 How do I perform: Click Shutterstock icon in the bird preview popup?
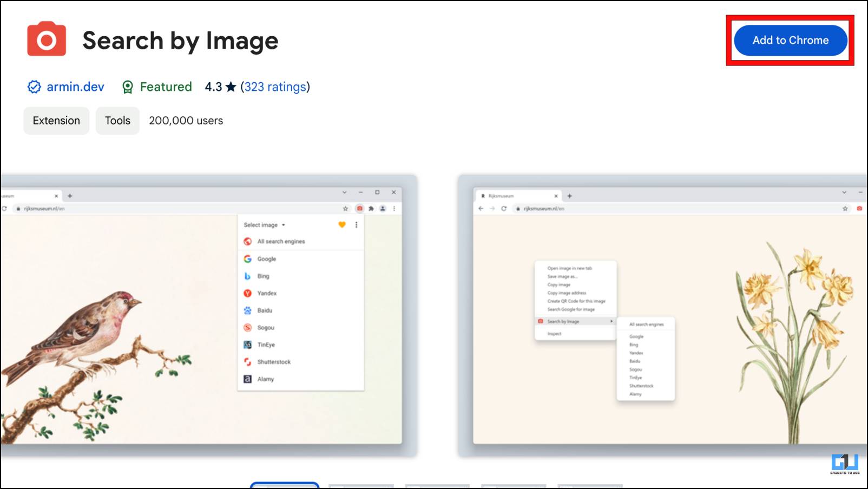pyautogui.click(x=247, y=362)
